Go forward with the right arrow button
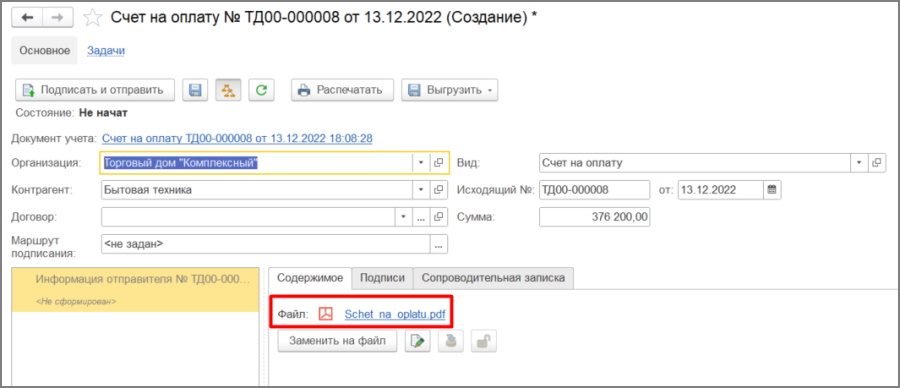900x388 pixels. tap(58, 18)
